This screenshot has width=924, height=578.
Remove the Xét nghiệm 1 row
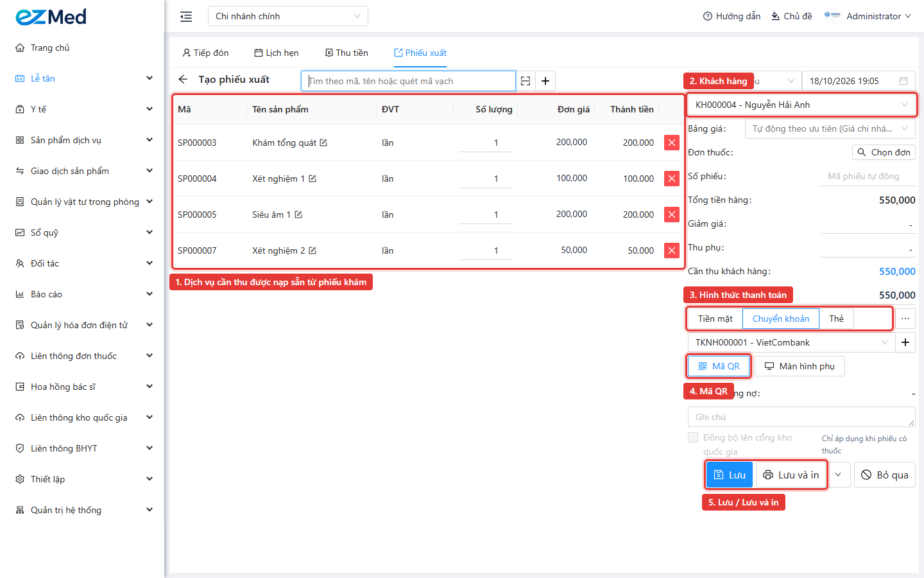click(672, 179)
